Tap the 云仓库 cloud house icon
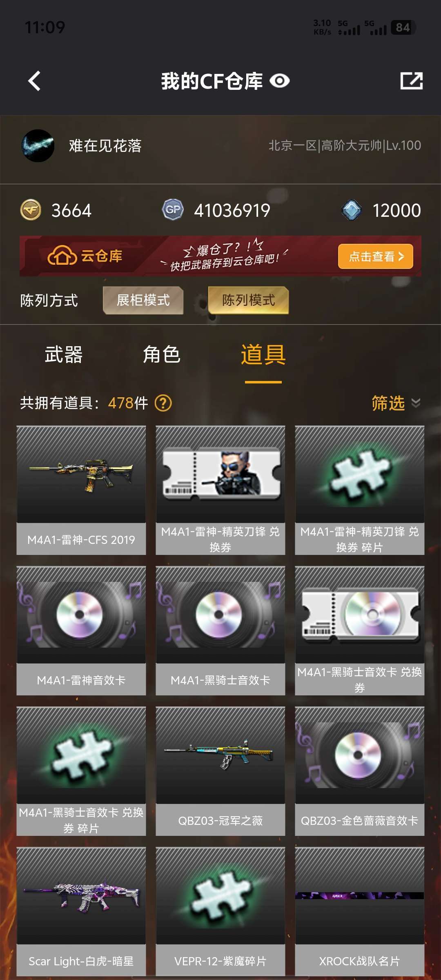This screenshot has width=441, height=980. click(x=62, y=256)
